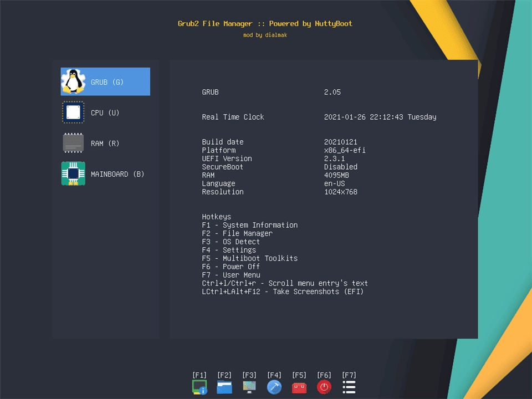Click the Real Time Clock value

(380, 117)
